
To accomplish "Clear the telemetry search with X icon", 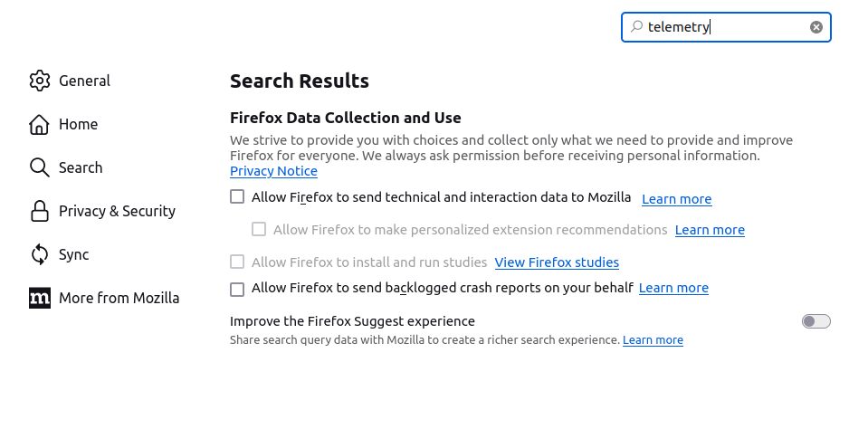I will coord(816,27).
